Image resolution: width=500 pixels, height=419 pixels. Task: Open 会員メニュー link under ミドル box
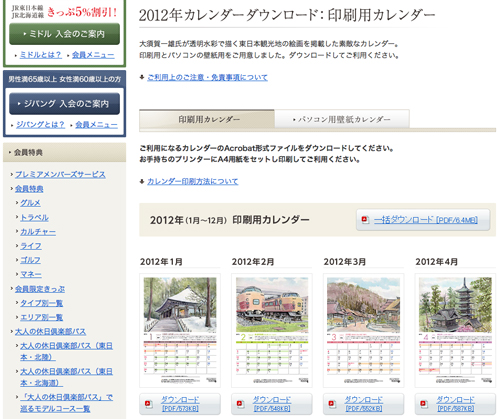coord(93,55)
